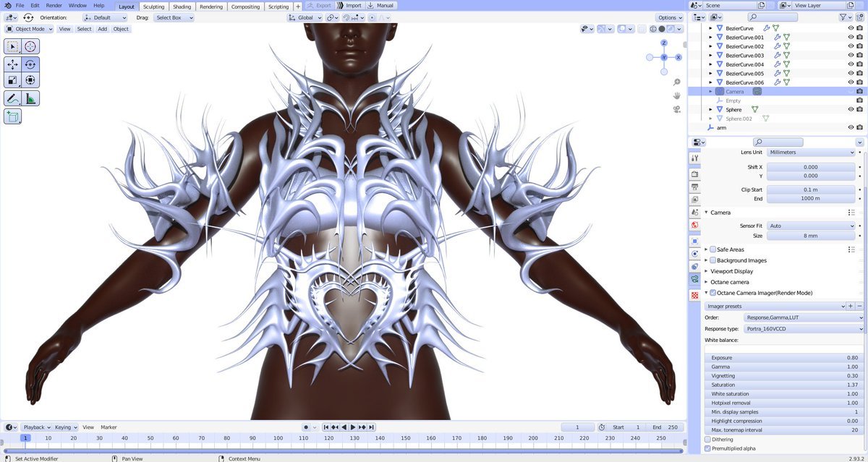Open the viewport Options button
The image size is (868, 462).
tap(668, 17)
